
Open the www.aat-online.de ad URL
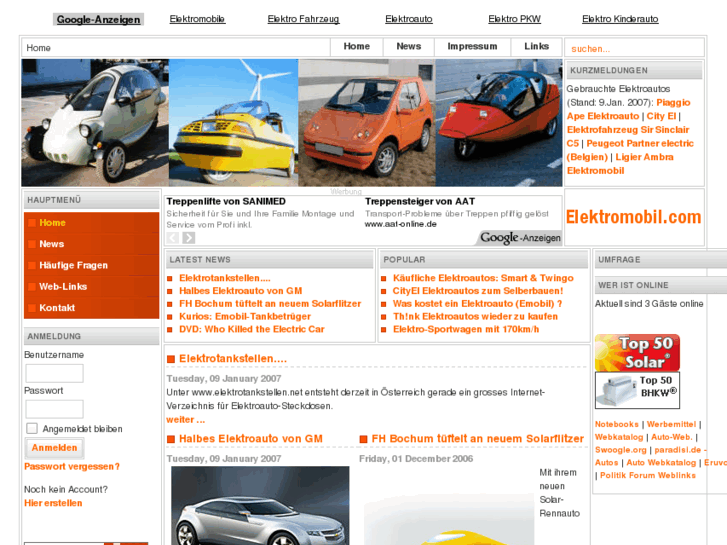pyautogui.click(x=401, y=224)
